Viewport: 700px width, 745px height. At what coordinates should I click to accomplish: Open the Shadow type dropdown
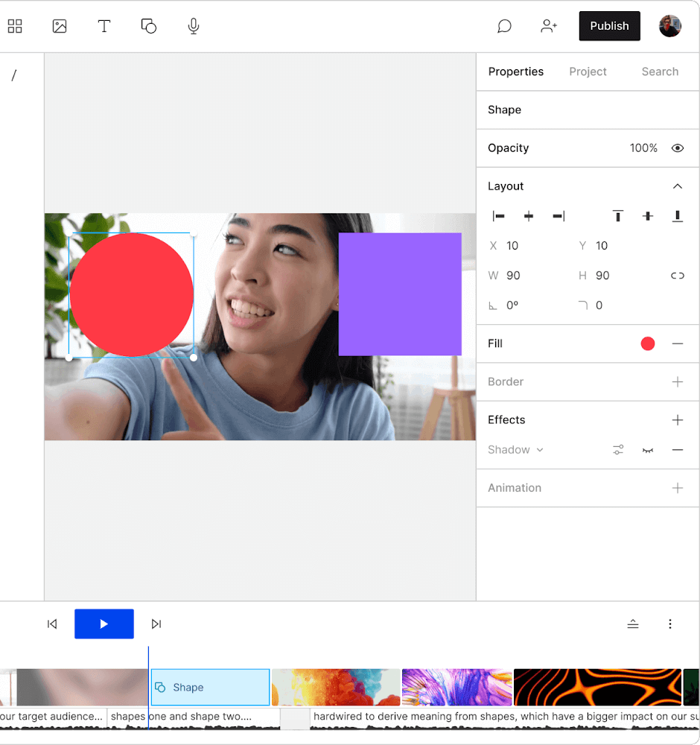point(516,450)
